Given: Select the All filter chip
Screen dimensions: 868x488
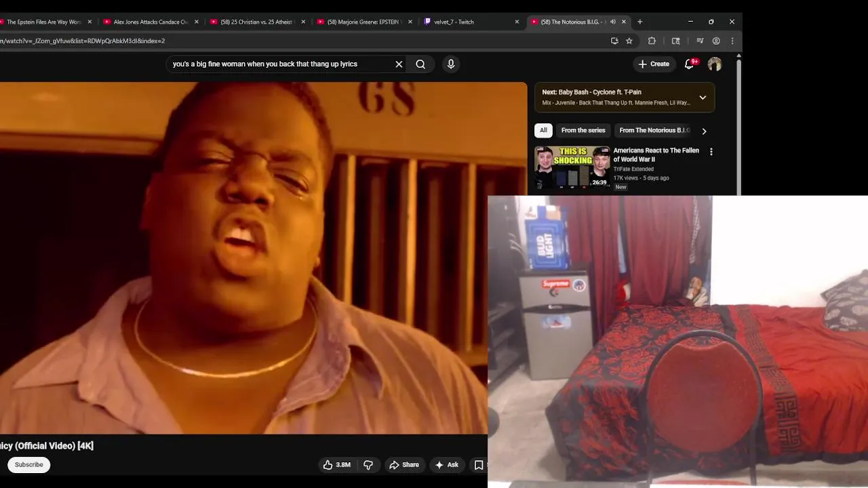Looking at the screenshot, I should [x=543, y=130].
